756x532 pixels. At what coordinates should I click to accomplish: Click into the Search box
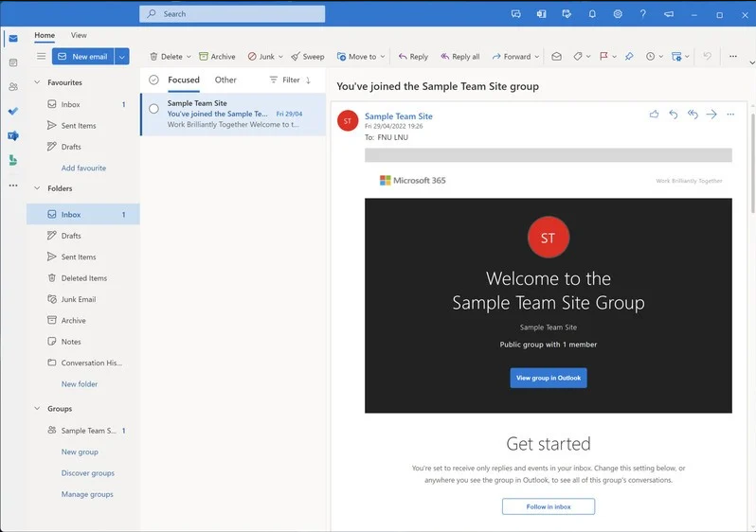232,14
